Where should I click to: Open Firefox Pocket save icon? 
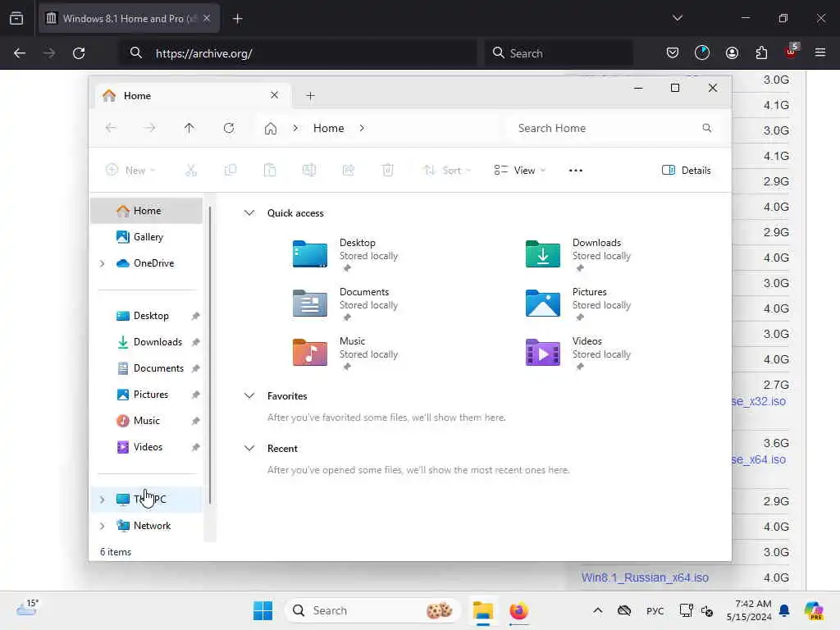673,52
